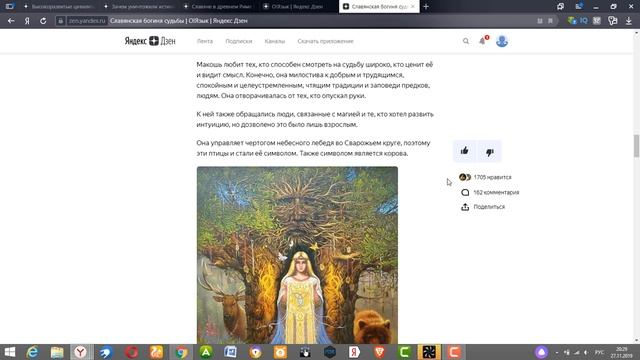Reload the page with the refresh icon

43,21
